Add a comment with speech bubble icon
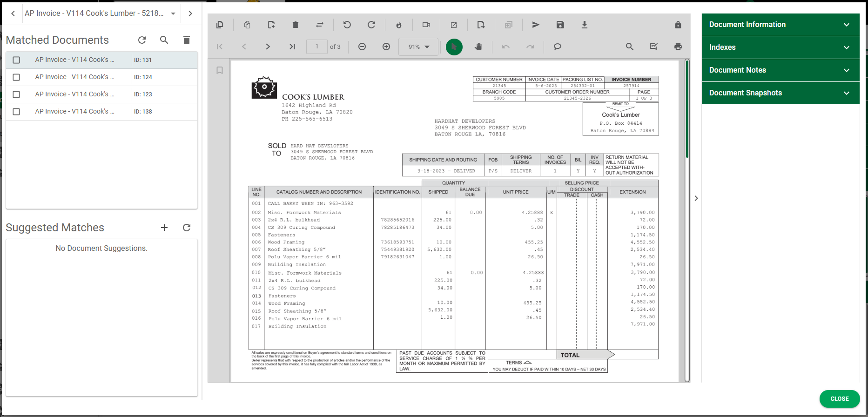Viewport: 868px width, 417px height. coord(558,47)
